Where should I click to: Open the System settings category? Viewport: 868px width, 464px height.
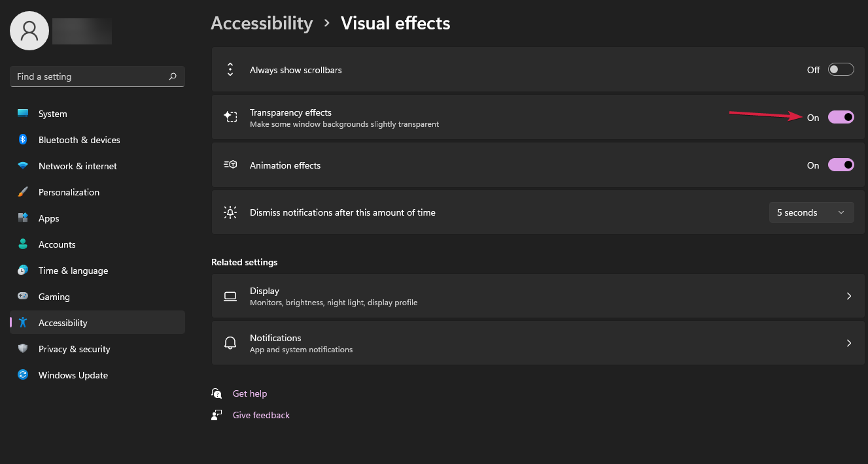coord(52,114)
